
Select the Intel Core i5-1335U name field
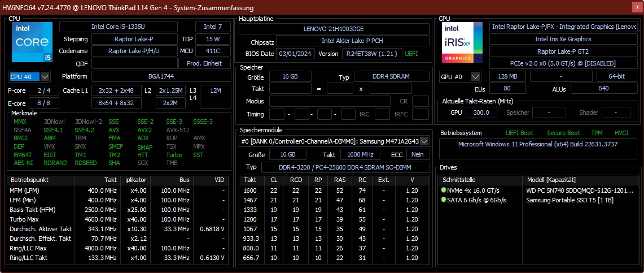[119, 27]
